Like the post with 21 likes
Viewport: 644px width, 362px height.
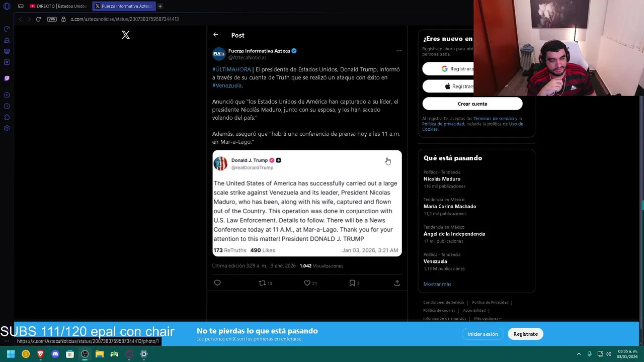[x=310, y=283]
